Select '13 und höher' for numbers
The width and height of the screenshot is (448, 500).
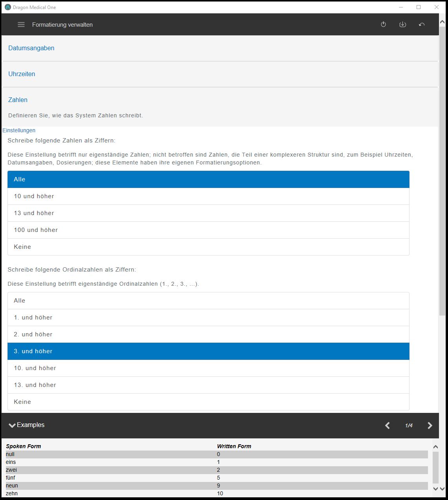pyautogui.click(x=208, y=213)
